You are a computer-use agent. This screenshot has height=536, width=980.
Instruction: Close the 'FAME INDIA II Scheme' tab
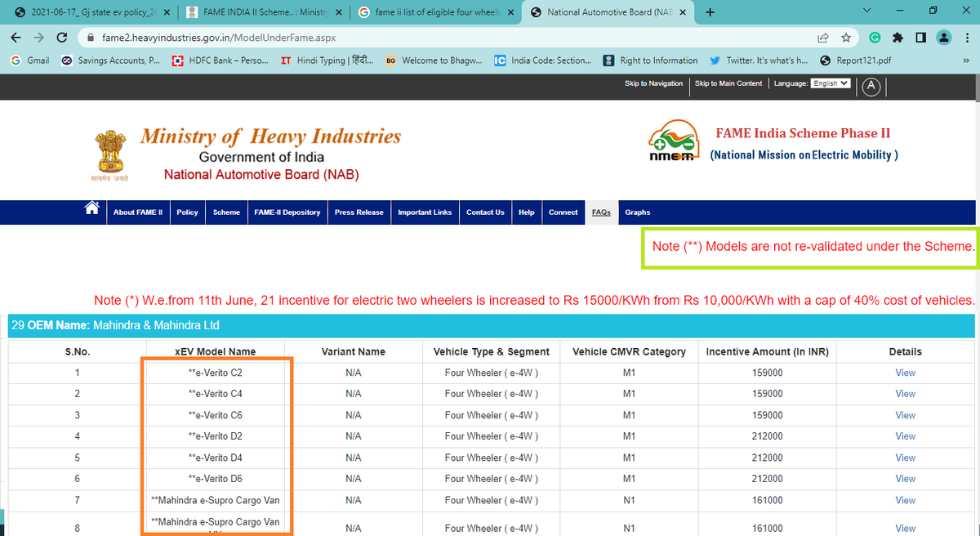339,12
